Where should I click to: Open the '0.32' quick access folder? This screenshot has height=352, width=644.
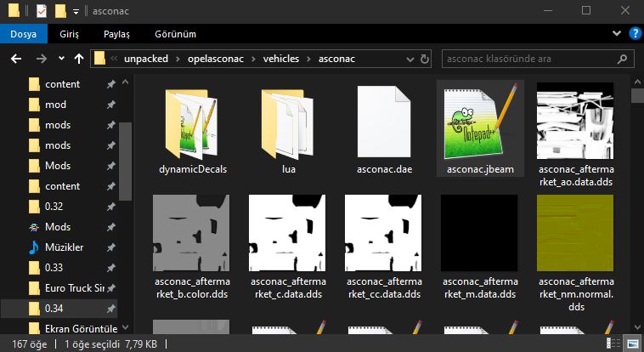tap(54, 207)
